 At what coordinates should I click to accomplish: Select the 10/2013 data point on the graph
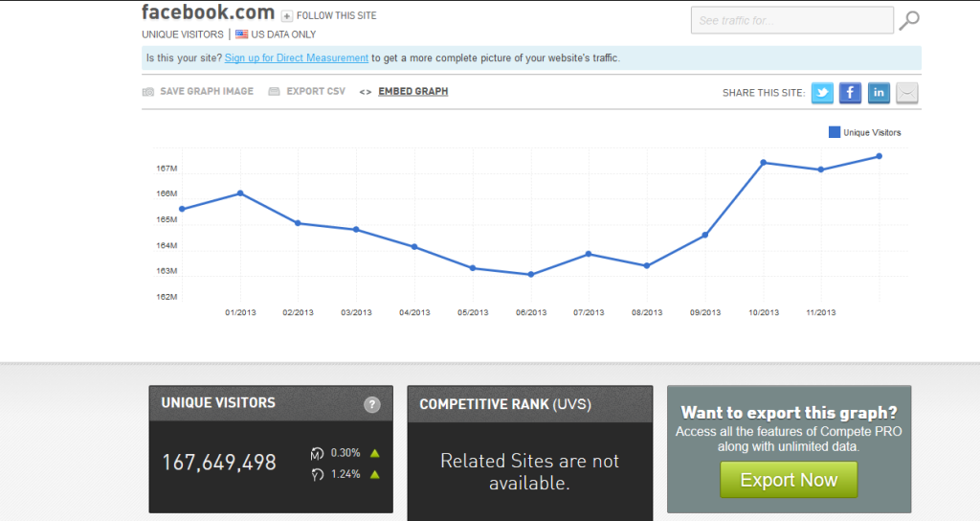click(763, 163)
